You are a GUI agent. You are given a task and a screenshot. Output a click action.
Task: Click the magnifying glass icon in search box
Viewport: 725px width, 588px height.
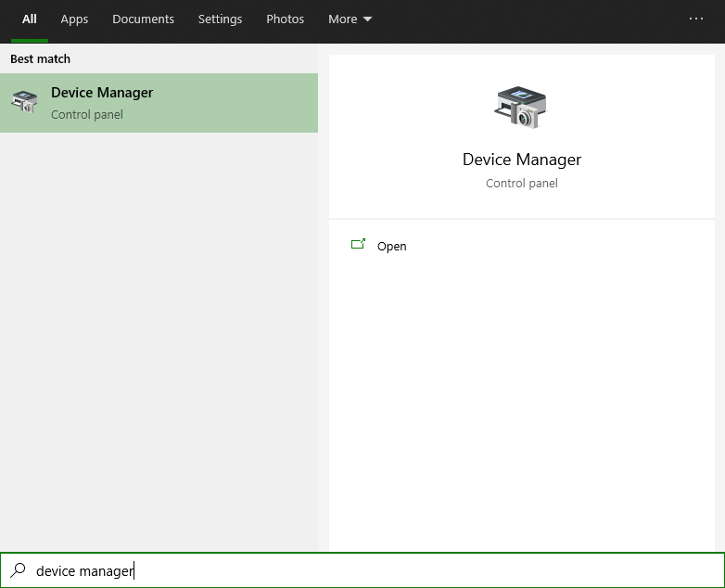click(18, 570)
